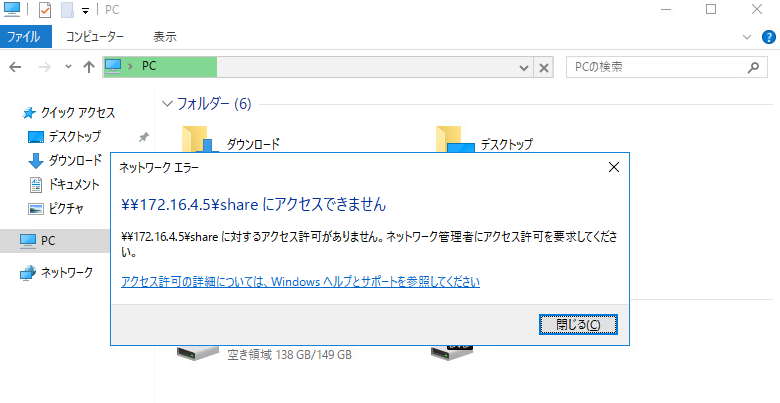Customize the Quick Access Toolbar dropdown
This screenshot has height=403, width=780.
pyautogui.click(x=85, y=11)
